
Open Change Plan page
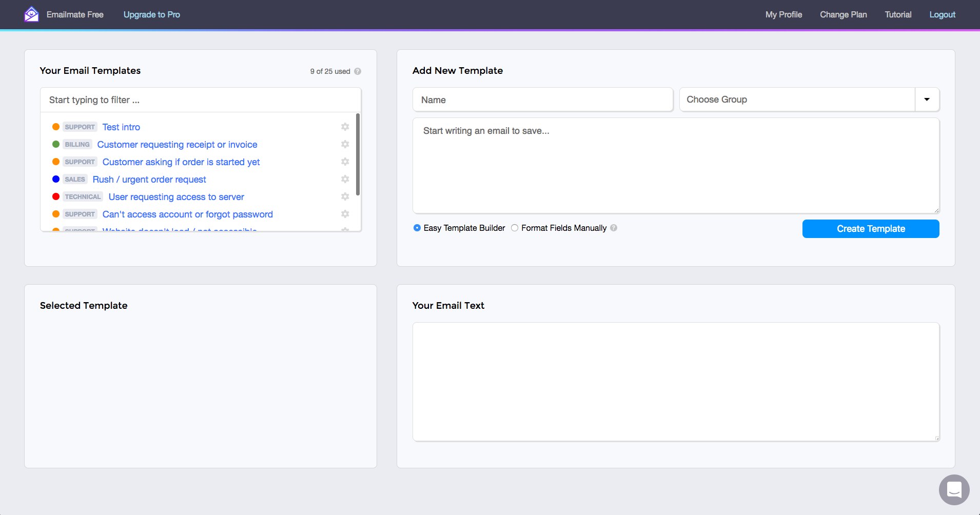(844, 14)
